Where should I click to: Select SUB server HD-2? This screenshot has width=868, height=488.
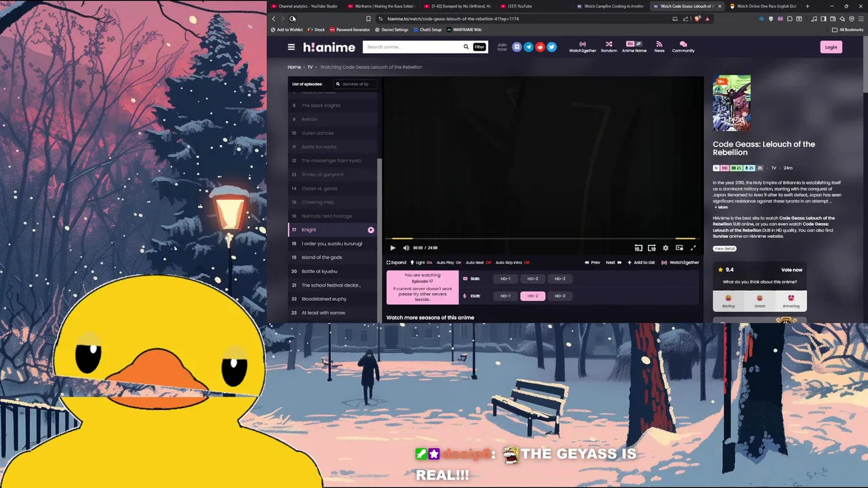pyautogui.click(x=532, y=279)
